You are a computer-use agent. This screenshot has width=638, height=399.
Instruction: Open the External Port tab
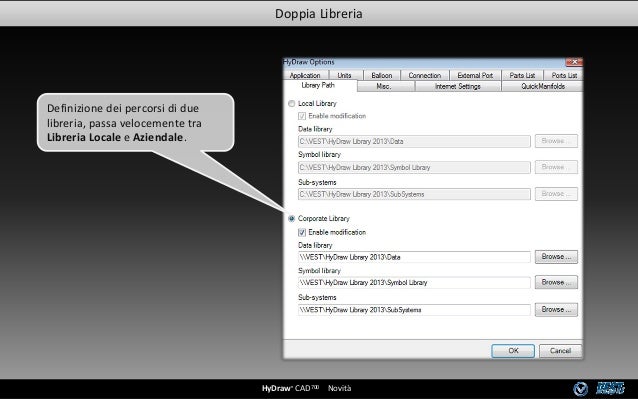(x=475, y=75)
